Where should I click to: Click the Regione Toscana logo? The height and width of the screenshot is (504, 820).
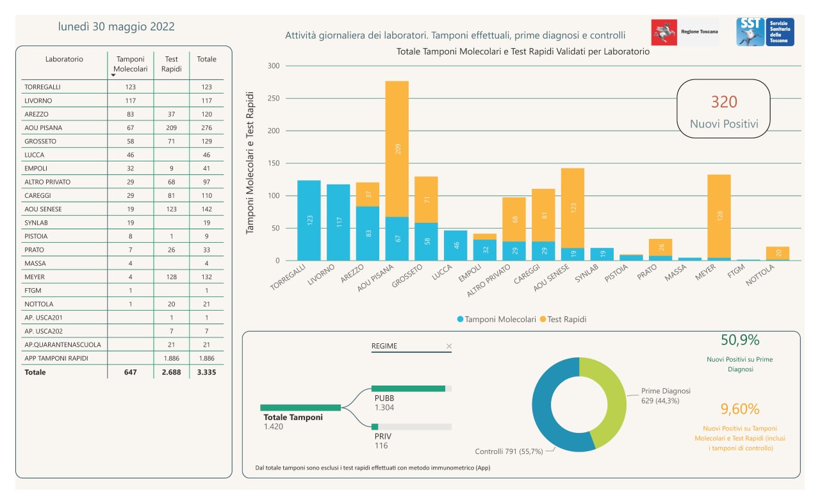coord(685,32)
